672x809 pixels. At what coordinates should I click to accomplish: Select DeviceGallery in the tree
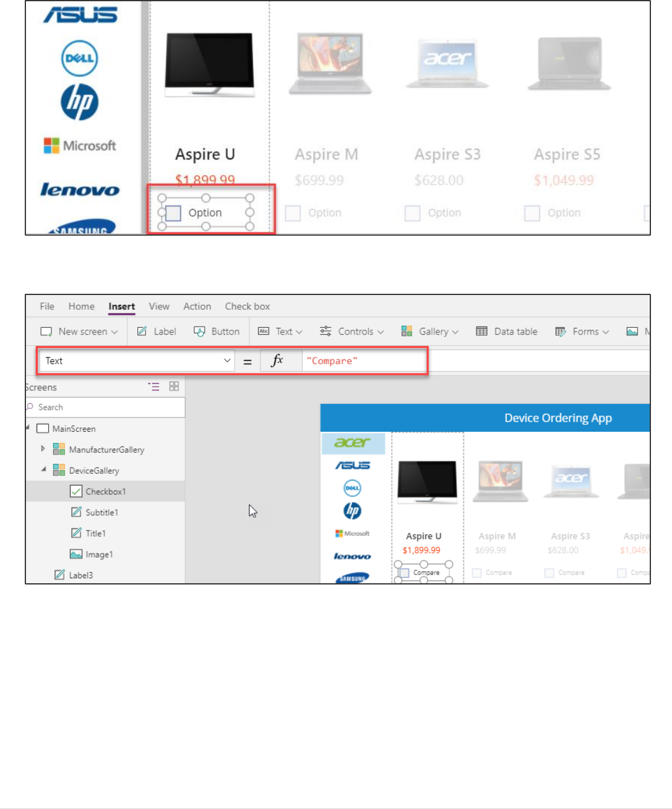(x=94, y=471)
